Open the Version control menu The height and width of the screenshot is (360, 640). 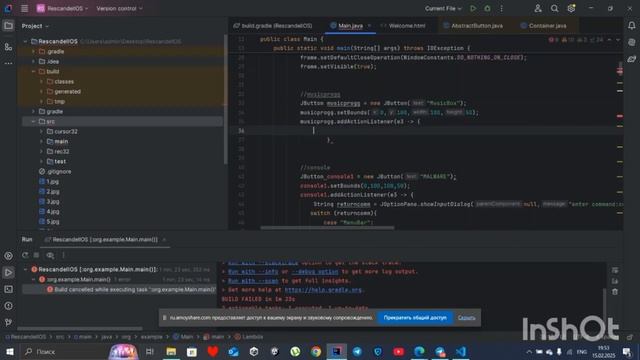click(119, 8)
